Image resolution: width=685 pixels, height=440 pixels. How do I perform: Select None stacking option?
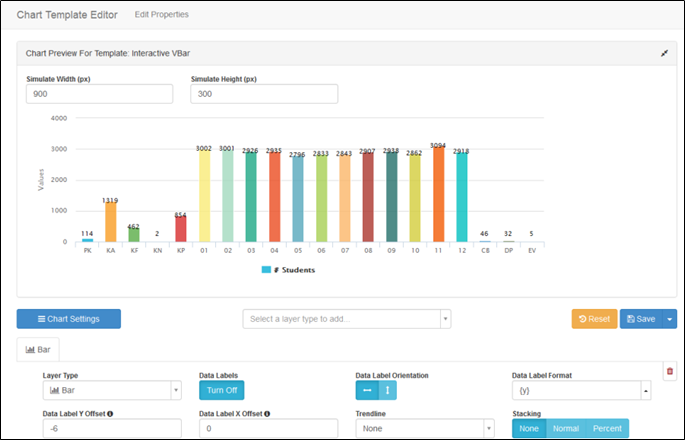tap(528, 428)
